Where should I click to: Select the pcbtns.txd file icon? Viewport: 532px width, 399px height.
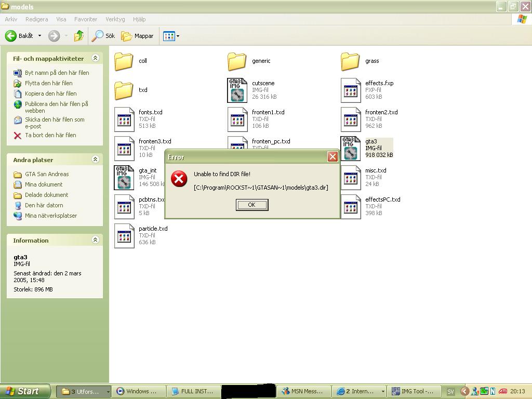tap(124, 207)
